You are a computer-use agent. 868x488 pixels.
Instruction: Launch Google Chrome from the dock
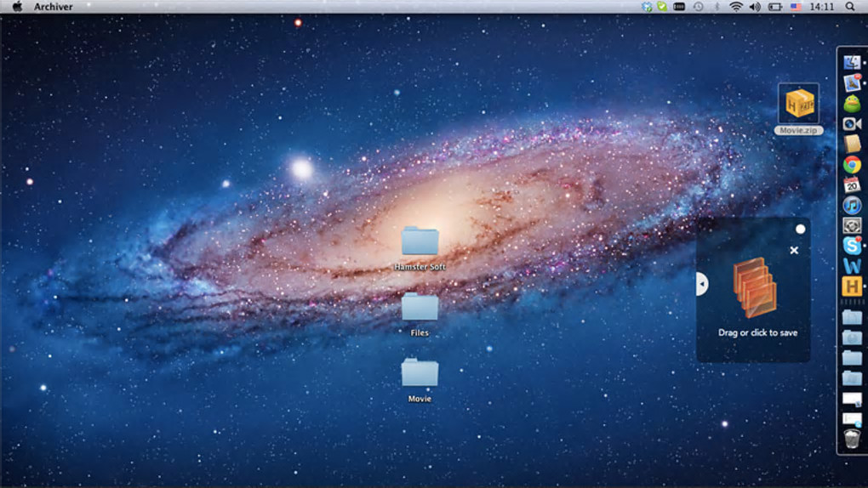tap(852, 165)
